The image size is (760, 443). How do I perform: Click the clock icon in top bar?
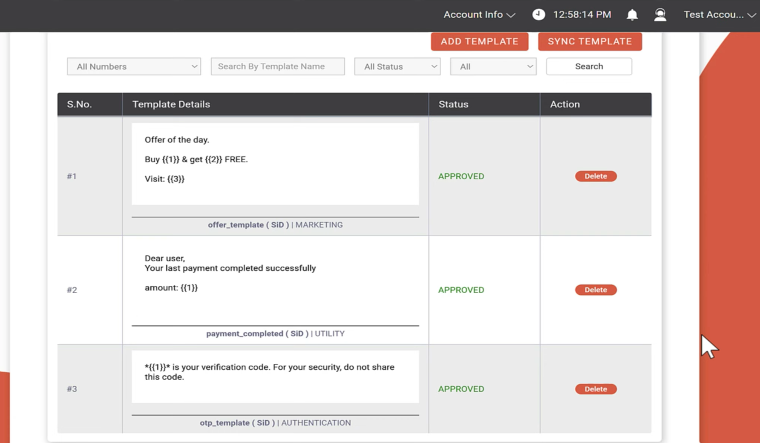(x=539, y=15)
